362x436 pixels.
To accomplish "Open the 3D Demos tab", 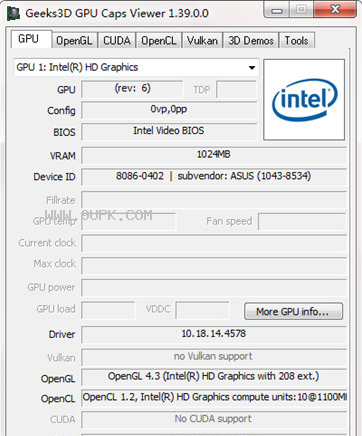I will click(x=251, y=41).
